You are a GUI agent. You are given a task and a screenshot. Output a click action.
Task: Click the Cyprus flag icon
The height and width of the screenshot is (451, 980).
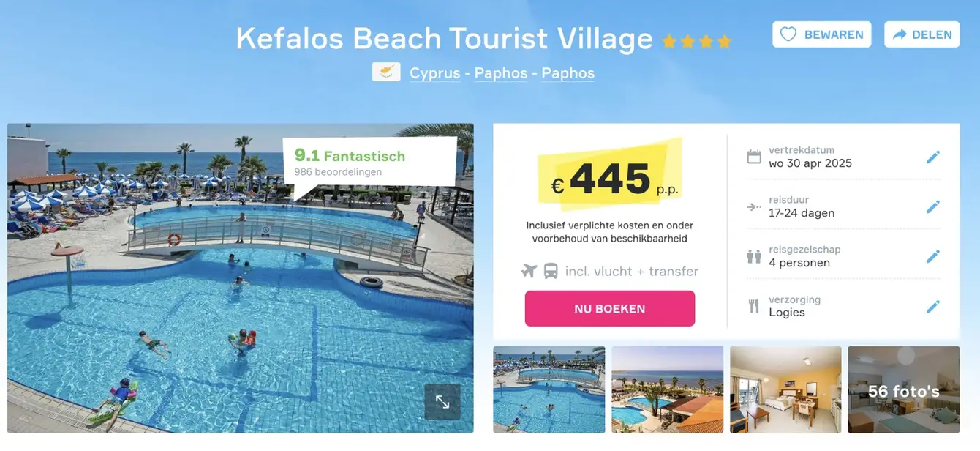click(x=386, y=72)
